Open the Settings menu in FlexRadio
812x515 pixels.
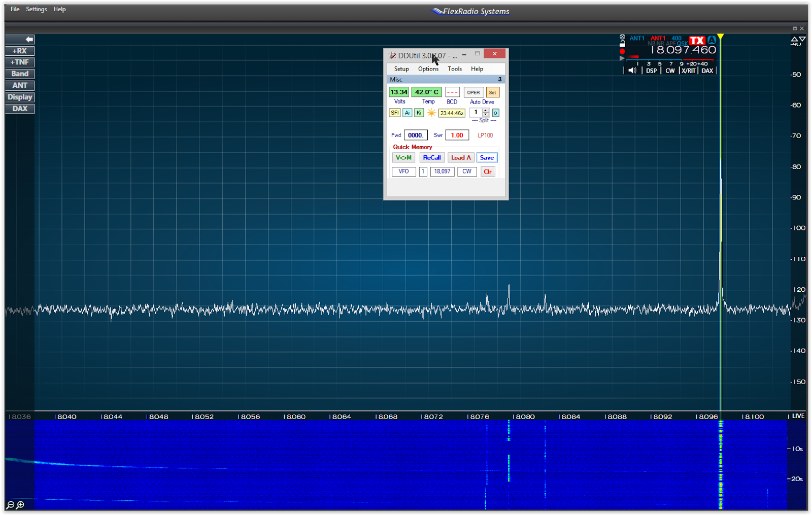pyautogui.click(x=37, y=9)
